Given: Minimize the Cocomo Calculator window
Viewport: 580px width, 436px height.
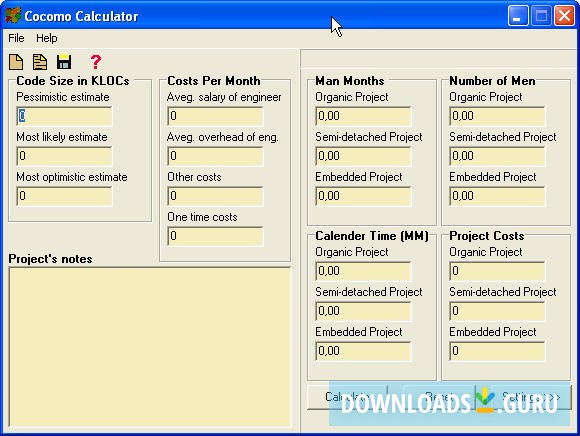Looking at the screenshot, I should [x=518, y=16].
